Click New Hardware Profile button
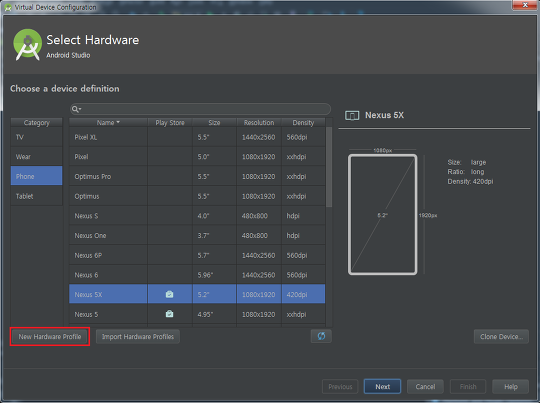The width and height of the screenshot is (540, 403). (50, 337)
